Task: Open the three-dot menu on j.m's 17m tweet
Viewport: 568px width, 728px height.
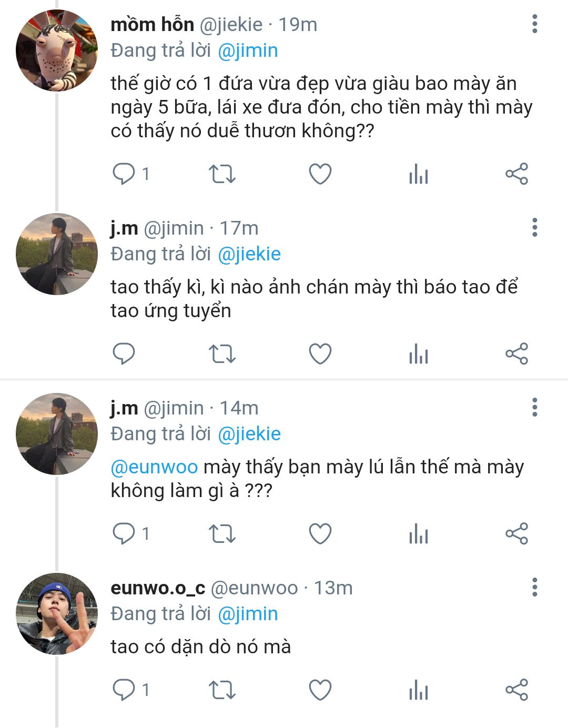Action: coord(535,227)
